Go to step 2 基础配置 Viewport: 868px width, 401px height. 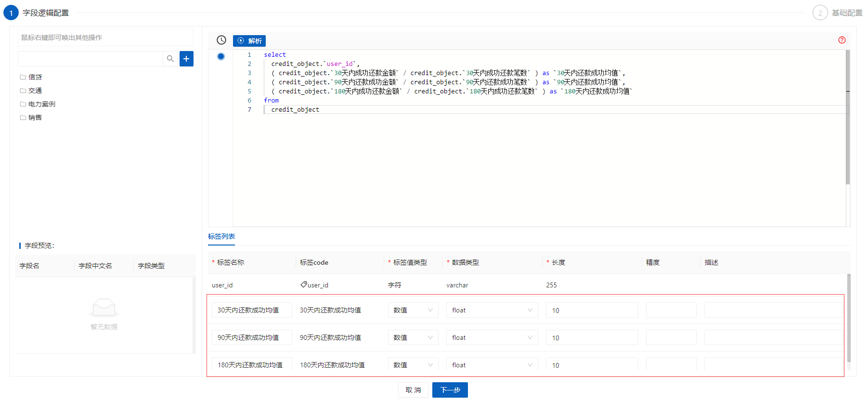(x=838, y=13)
